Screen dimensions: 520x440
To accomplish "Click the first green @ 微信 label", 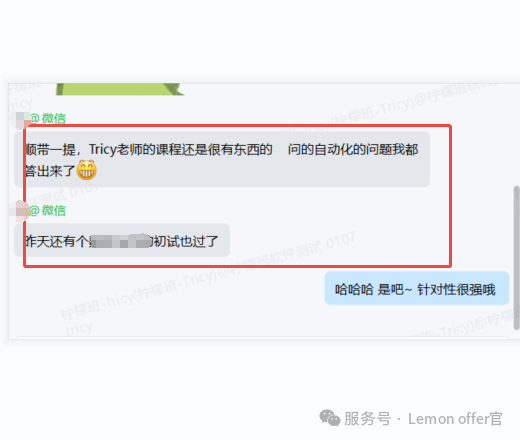I will pyautogui.click(x=48, y=118).
